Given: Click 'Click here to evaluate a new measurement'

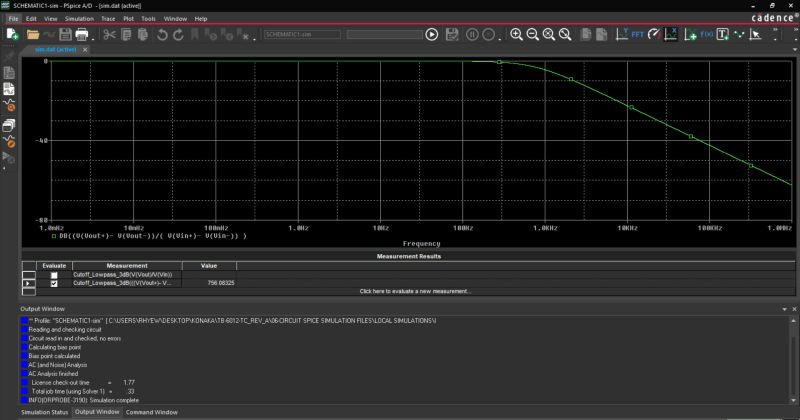Looking at the screenshot, I should (414, 291).
